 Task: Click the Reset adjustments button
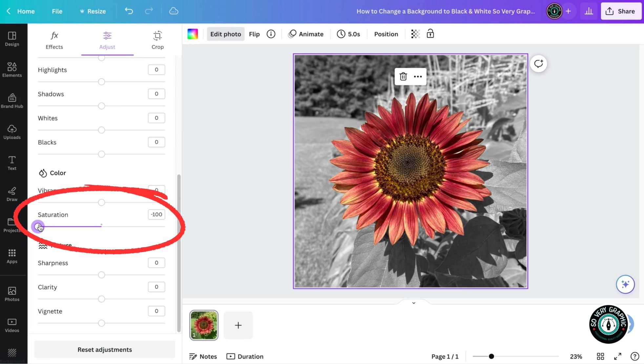tap(104, 350)
